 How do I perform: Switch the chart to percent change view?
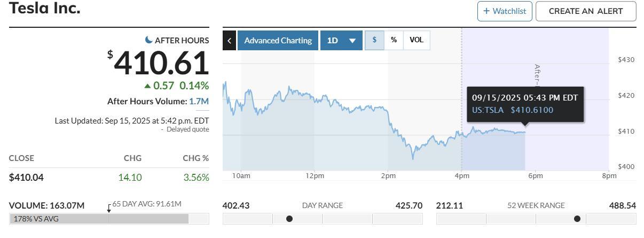[x=394, y=40]
